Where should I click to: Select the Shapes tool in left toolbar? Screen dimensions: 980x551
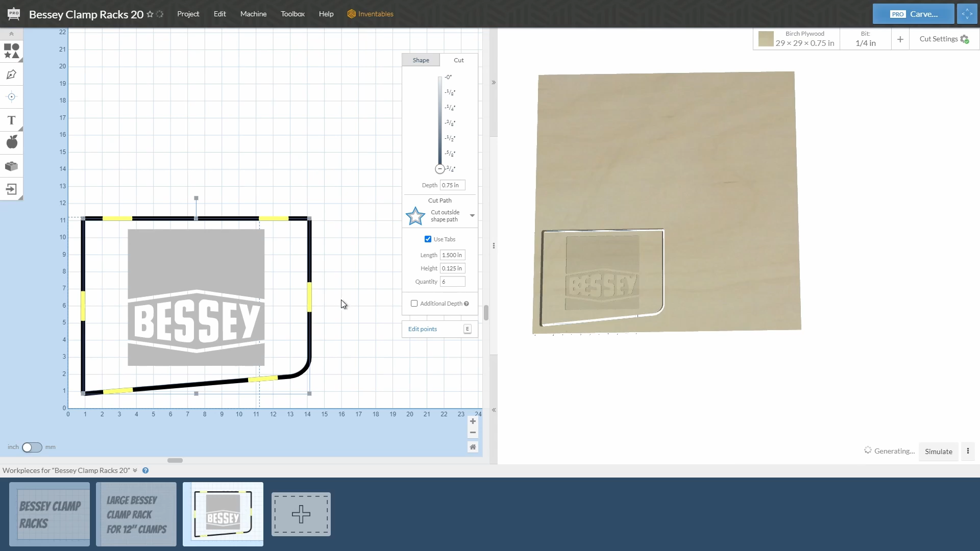(11, 51)
